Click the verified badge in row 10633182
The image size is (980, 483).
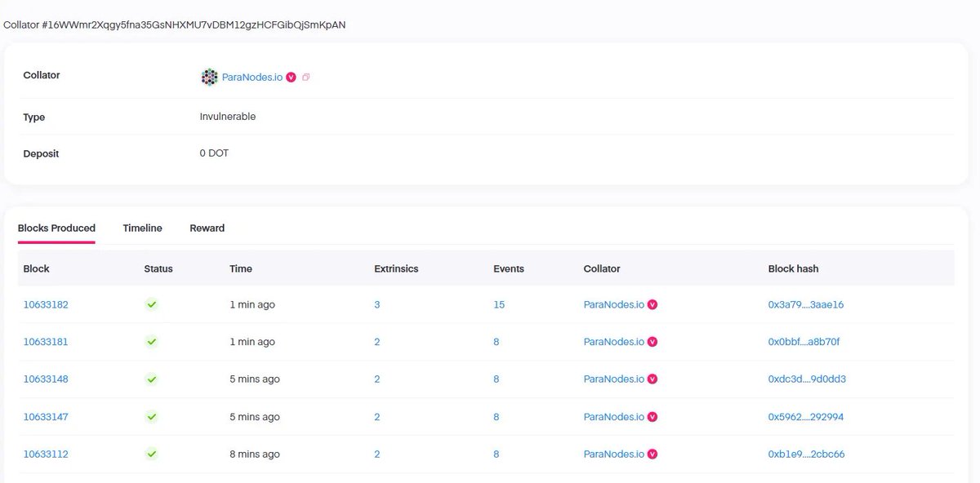[653, 304]
